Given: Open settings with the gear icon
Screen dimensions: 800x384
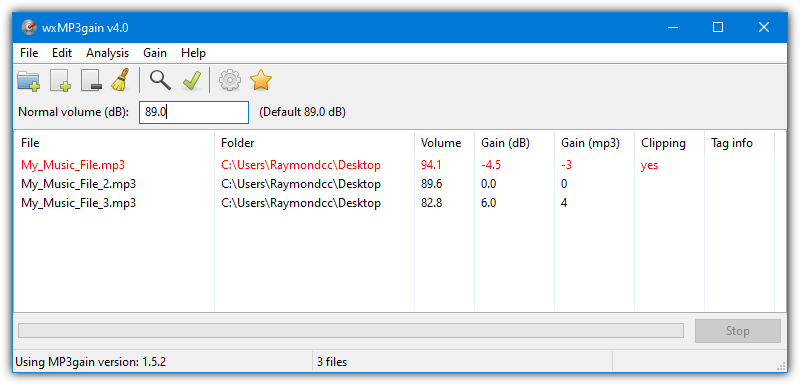Looking at the screenshot, I should tap(230, 81).
